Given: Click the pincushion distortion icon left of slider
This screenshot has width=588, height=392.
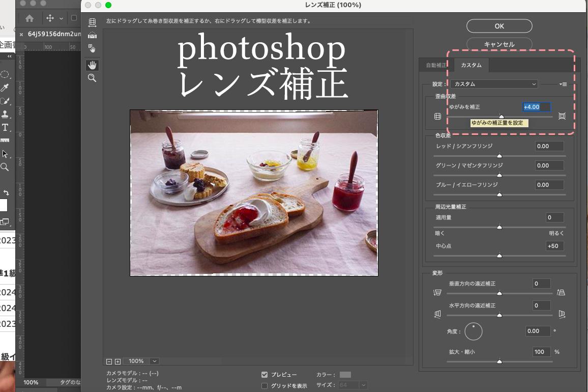Looking at the screenshot, I should coord(437,117).
